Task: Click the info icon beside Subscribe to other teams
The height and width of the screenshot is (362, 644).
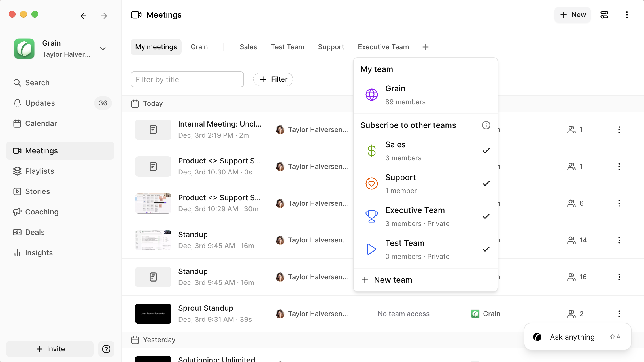Action: [486, 125]
